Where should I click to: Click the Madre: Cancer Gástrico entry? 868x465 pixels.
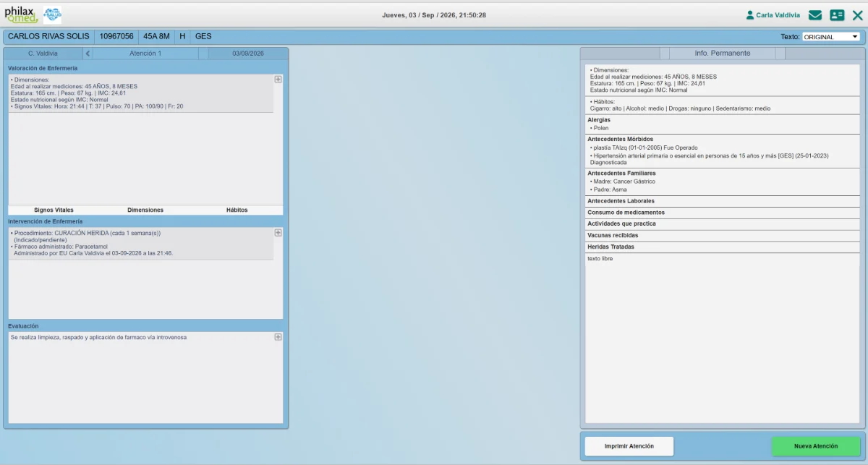click(622, 182)
